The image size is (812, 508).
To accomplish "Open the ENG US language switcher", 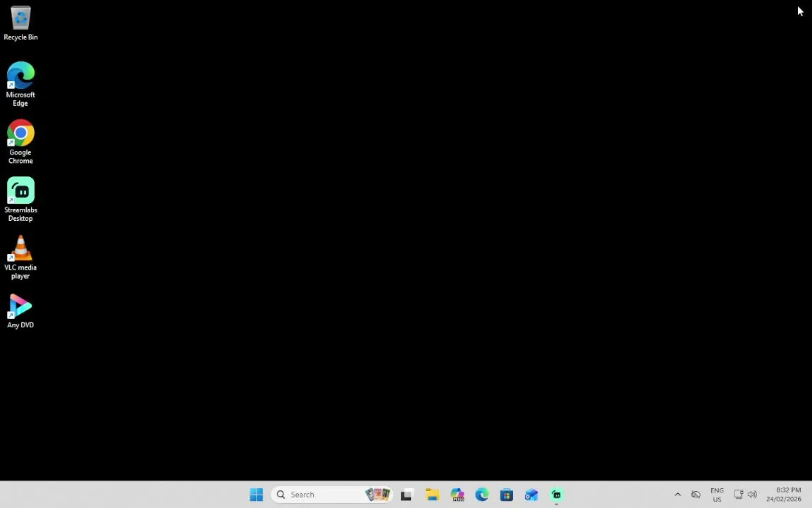I will pos(718,495).
